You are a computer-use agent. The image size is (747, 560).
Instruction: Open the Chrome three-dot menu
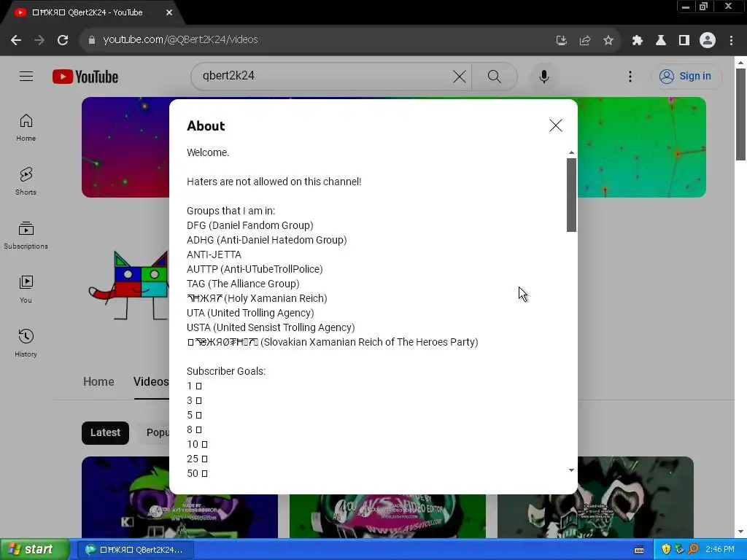pyautogui.click(x=731, y=41)
